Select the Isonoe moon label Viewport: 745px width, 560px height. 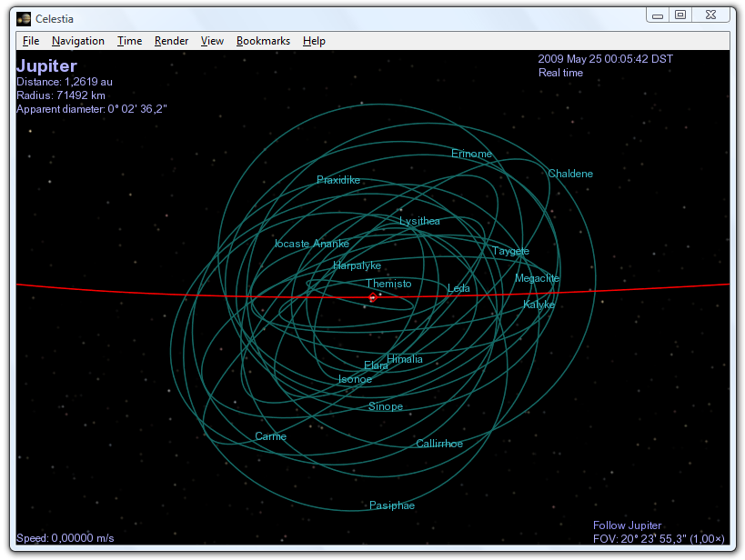point(355,379)
